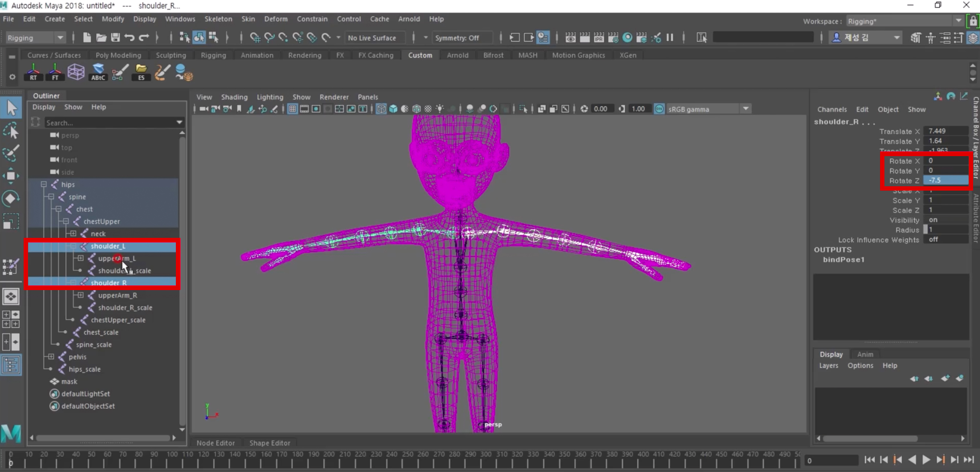980x472 pixels.
Task: Select the Rotate tool in toolbox
Action: 11,198
